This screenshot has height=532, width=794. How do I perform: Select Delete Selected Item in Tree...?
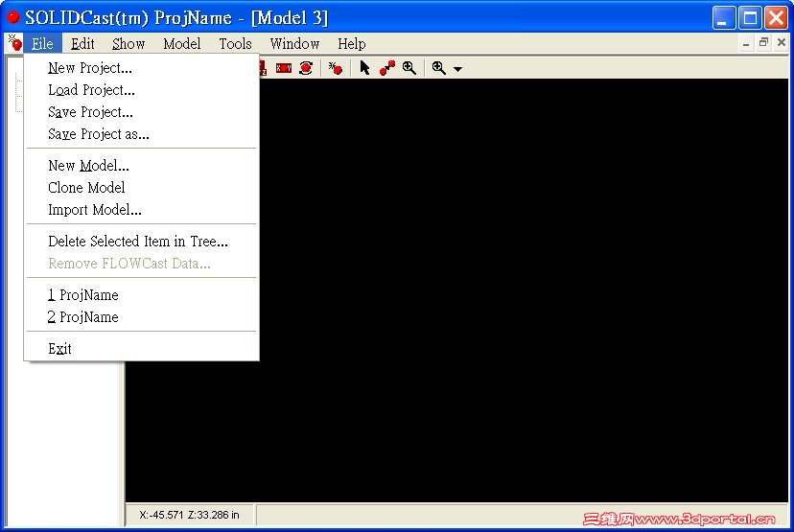141,242
